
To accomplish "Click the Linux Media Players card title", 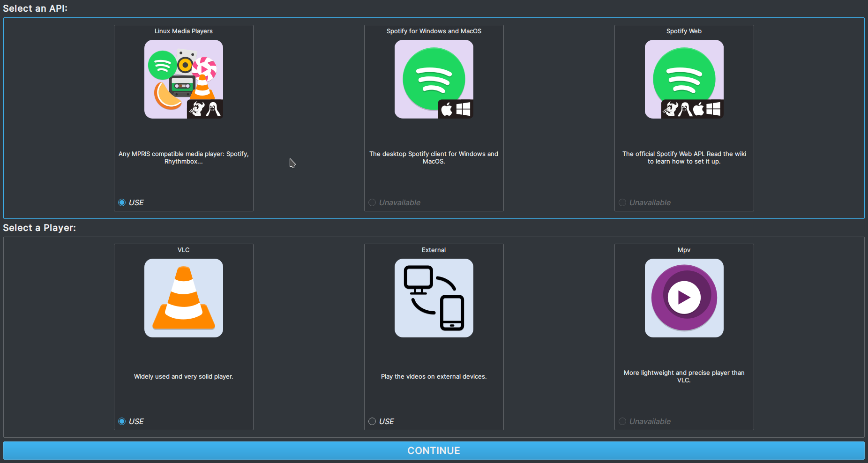I will (183, 31).
